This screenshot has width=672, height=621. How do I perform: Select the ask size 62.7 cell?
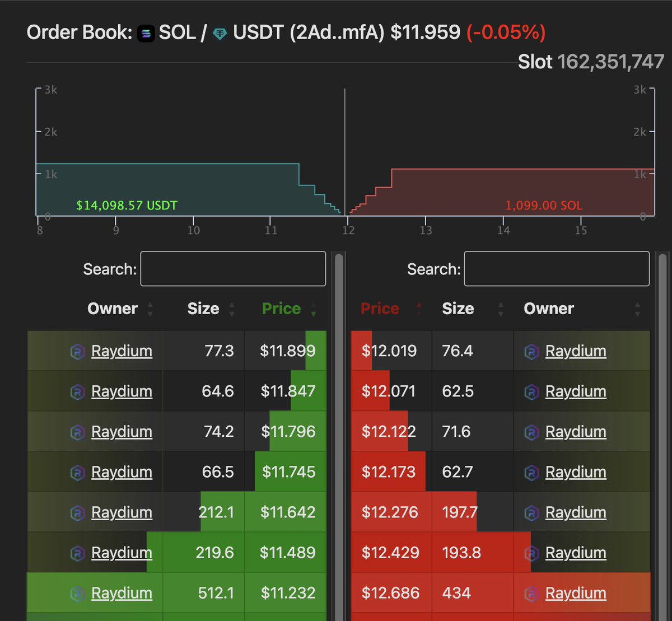coord(473,472)
